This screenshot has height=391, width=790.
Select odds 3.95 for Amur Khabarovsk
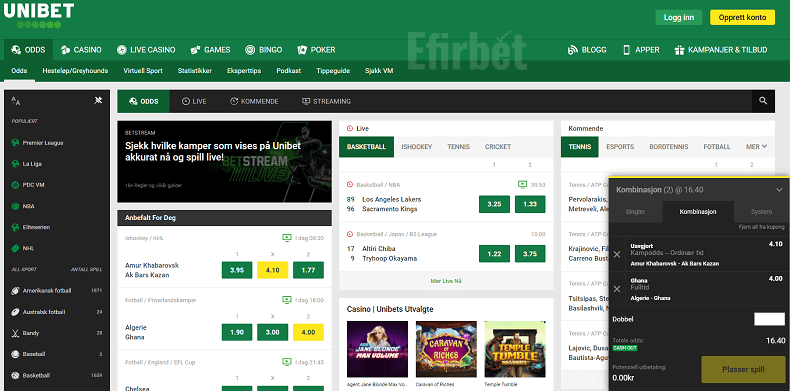pyautogui.click(x=237, y=270)
